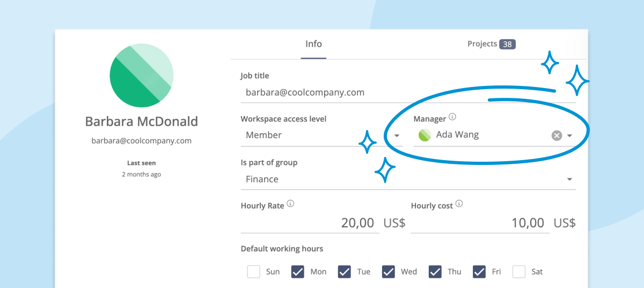The height and width of the screenshot is (288, 644).
Task: Clear the Ada Wang manager selection
Action: pyautogui.click(x=557, y=135)
